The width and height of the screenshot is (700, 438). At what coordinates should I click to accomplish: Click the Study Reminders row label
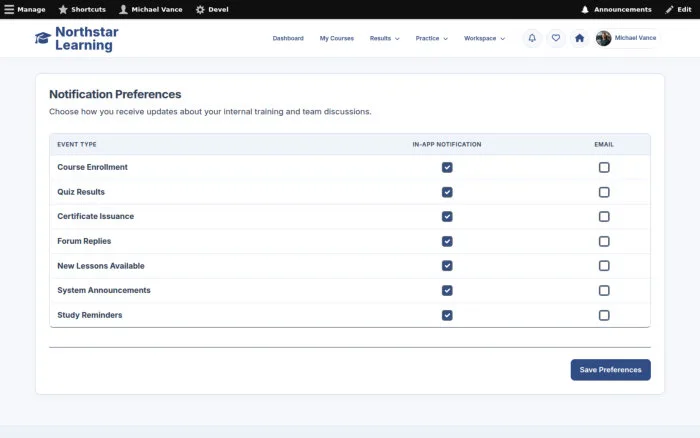tap(90, 315)
